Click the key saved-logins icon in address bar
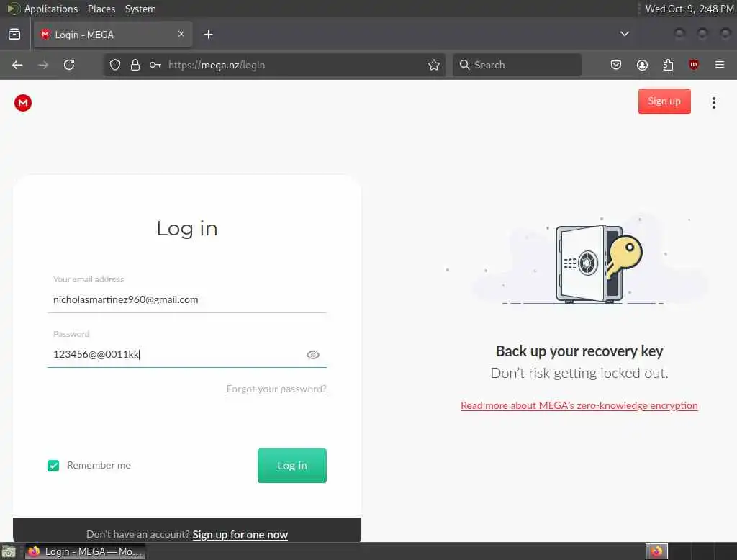Viewport: 737px width, 560px height. [x=155, y=65]
